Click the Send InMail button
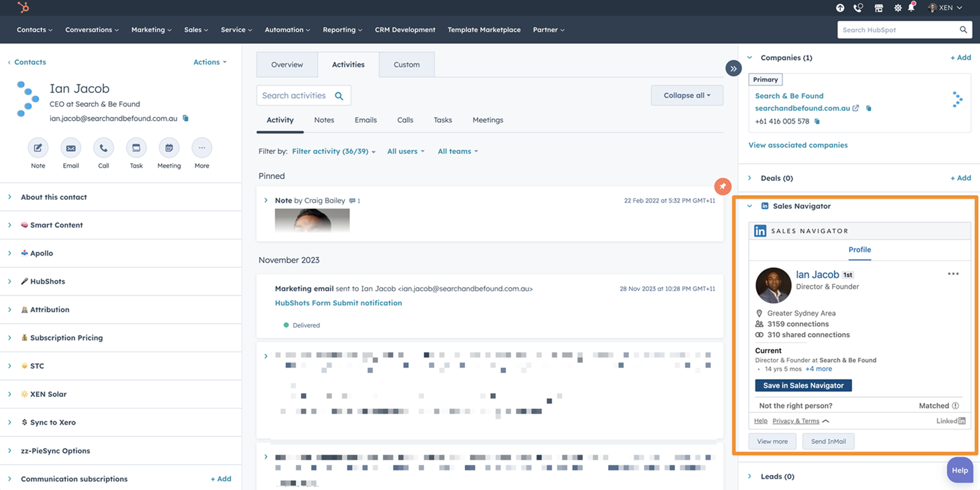This screenshot has width=980, height=490. 828,441
